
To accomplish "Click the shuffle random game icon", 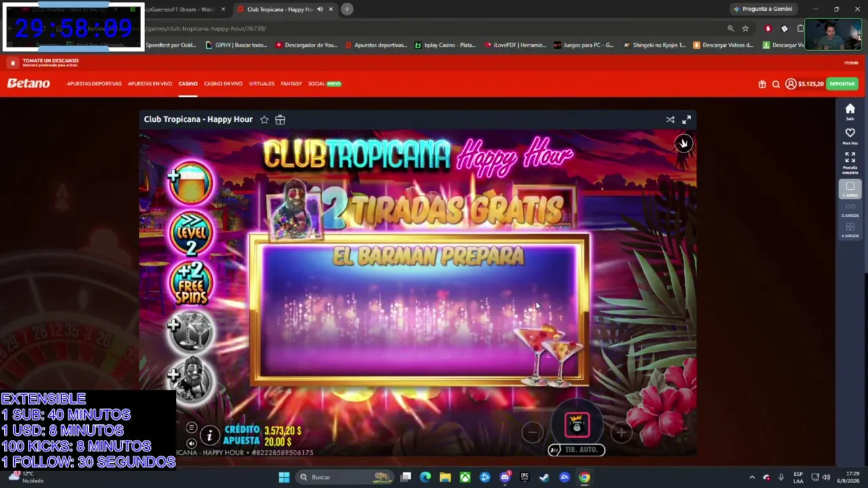I will (x=670, y=120).
